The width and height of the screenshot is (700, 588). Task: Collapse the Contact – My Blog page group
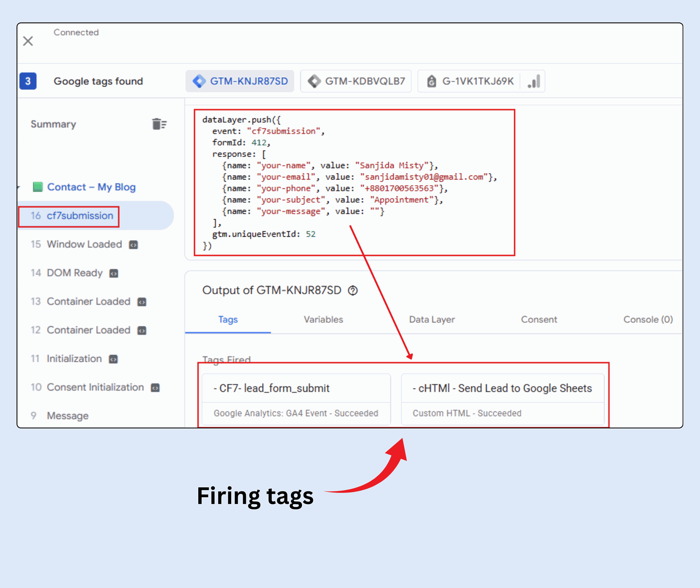(19, 187)
